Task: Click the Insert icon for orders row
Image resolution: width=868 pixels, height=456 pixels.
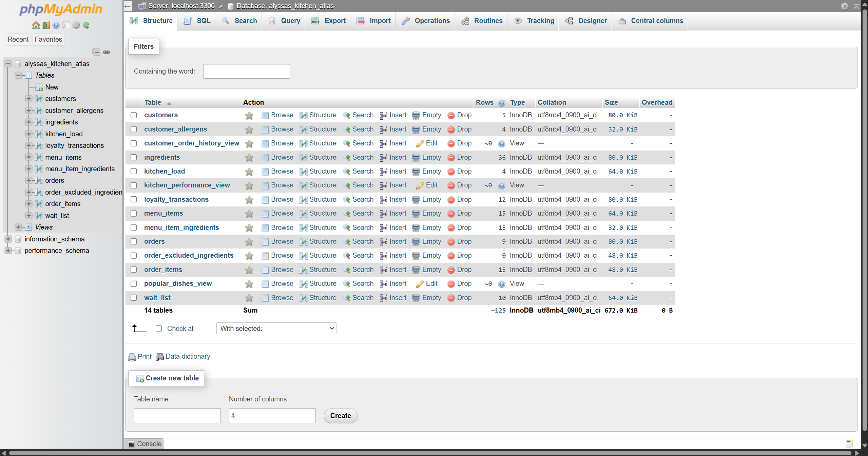Action: tap(383, 242)
